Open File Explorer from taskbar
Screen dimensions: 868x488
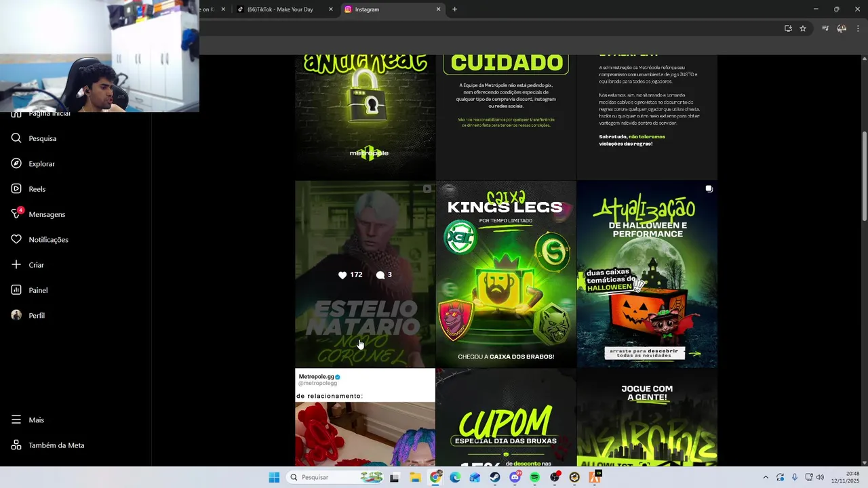[x=415, y=477]
